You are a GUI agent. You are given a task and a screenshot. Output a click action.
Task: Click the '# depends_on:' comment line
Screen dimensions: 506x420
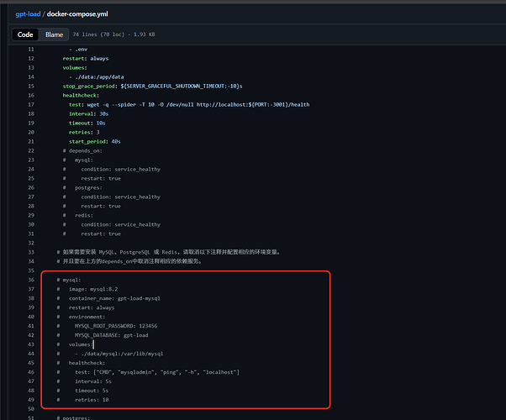tap(82, 150)
